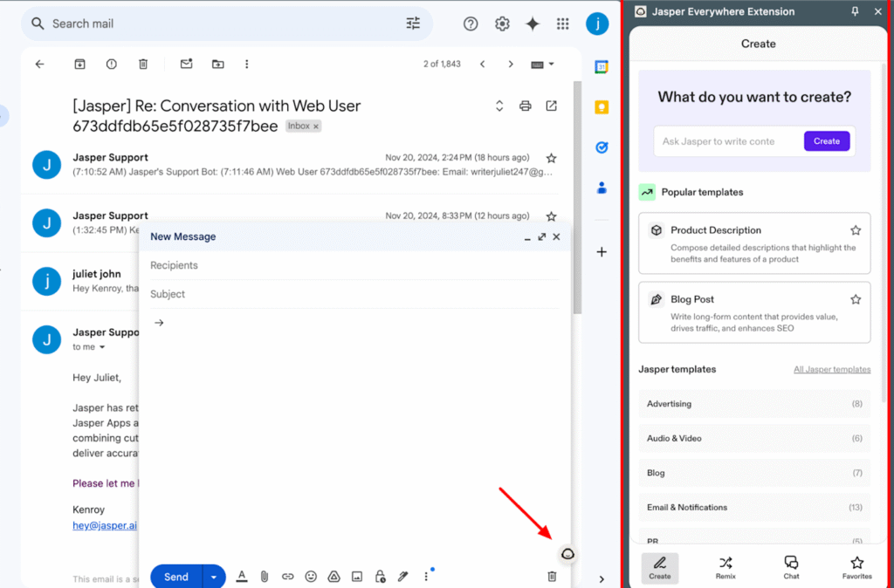This screenshot has height=588, width=894.
Task: Open the send options dropdown arrow
Action: (x=214, y=577)
